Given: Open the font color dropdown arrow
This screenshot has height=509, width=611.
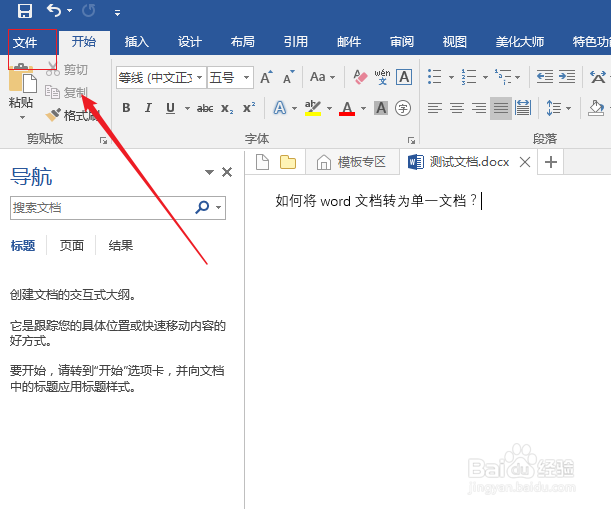Looking at the screenshot, I should tap(364, 108).
